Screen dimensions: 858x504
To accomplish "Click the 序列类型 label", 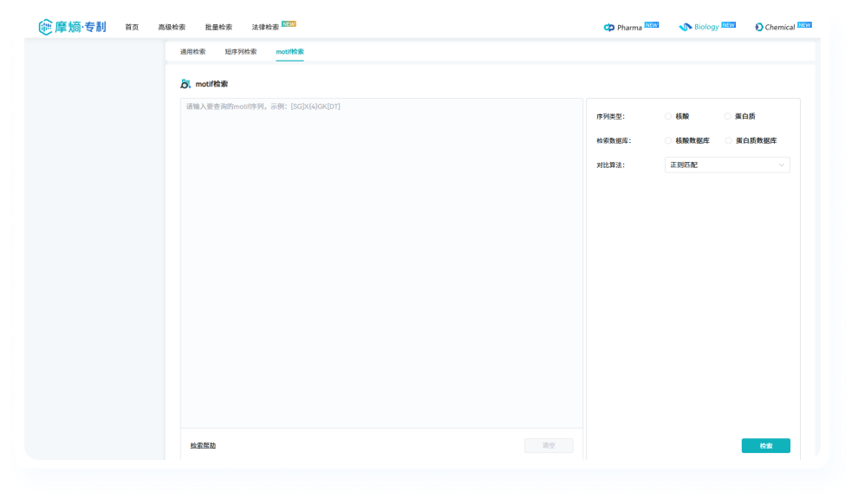I will (x=611, y=116).
